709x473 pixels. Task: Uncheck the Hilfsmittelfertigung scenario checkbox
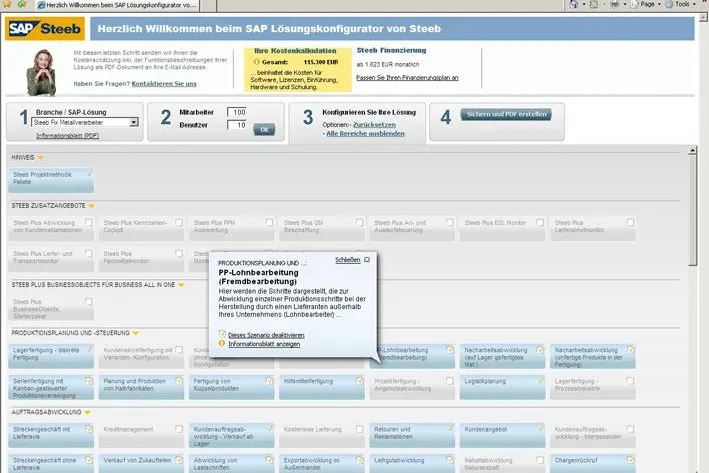[359, 381]
